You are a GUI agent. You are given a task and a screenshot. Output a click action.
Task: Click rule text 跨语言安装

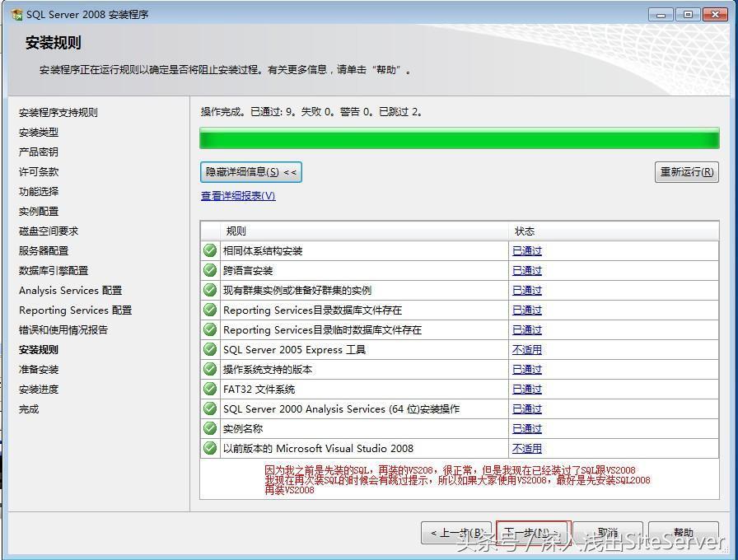pyautogui.click(x=248, y=271)
